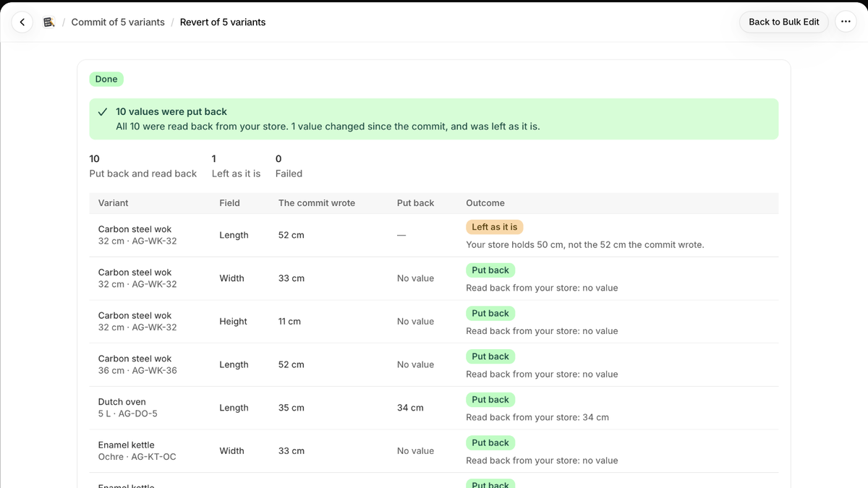Click 'Put back' badge in Enamel kettle Ochre row
The width and height of the screenshot is (868, 488).
coord(490,442)
